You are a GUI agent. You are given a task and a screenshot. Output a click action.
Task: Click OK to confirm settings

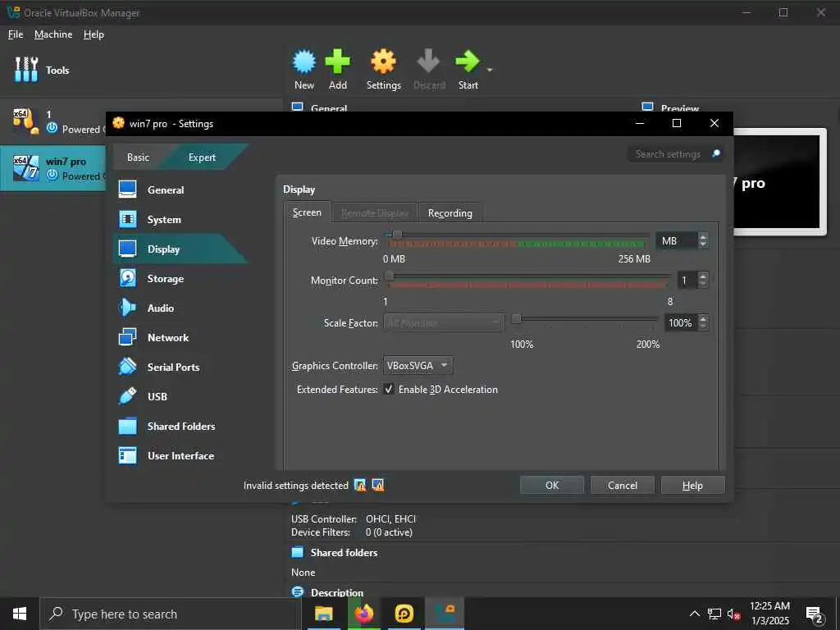(x=552, y=486)
